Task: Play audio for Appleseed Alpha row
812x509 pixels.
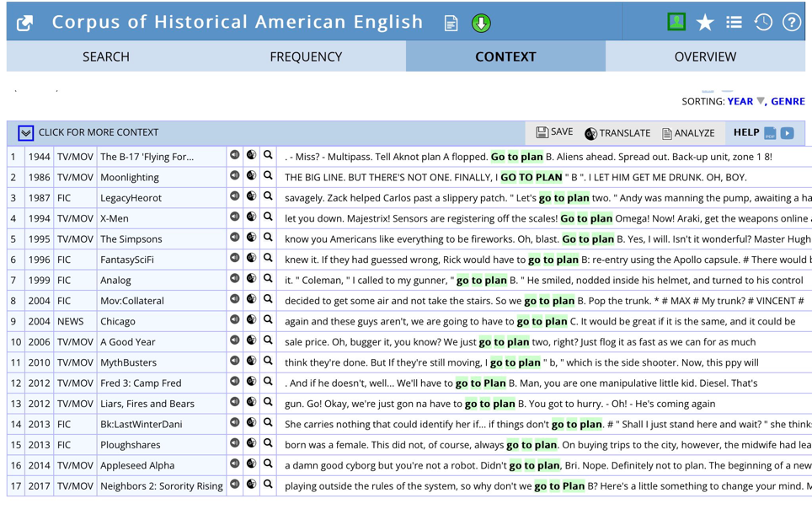Action: tap(235, 463)
